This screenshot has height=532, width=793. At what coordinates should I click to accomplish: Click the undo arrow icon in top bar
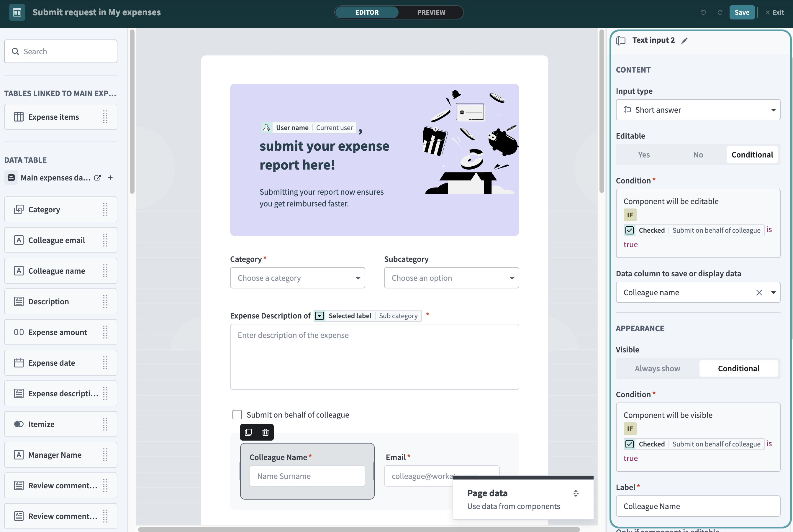(703, 13)
